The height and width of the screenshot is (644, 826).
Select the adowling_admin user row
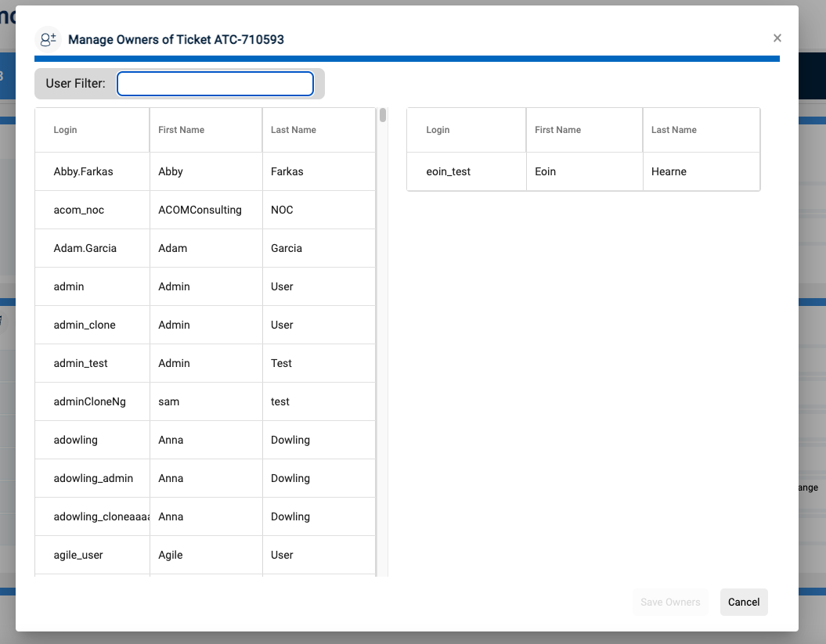click(x=93, y=478)
